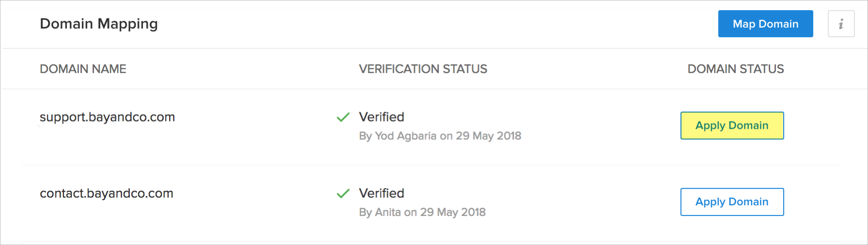Select the VERIFICATION STATUS column header
The height and width of the screenshot is (245, 868).
point(423,69)
